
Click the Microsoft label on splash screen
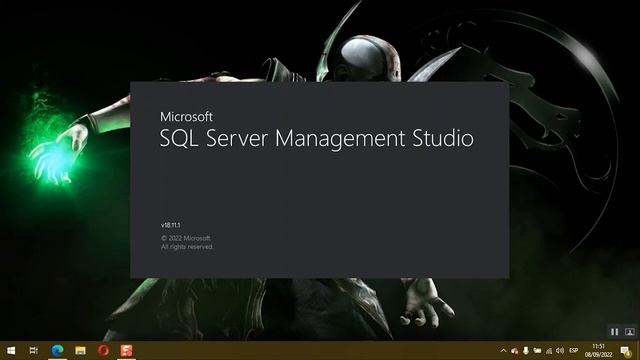186,117
